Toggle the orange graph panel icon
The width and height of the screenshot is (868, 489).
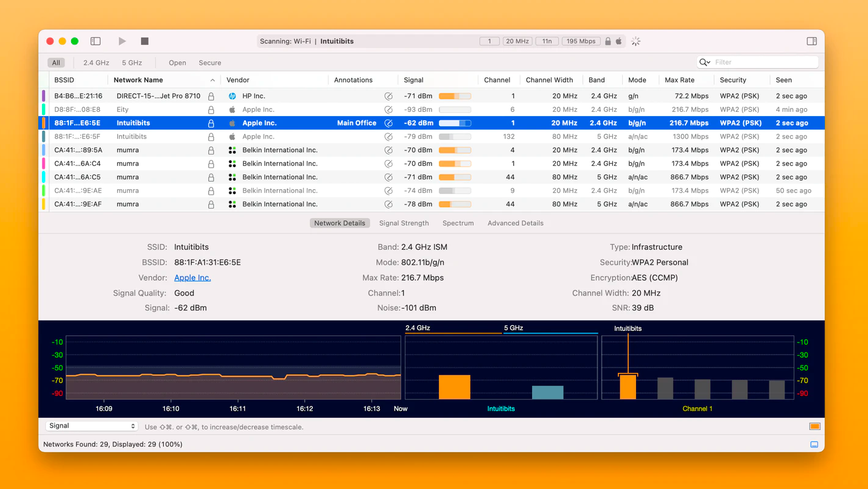814,426
